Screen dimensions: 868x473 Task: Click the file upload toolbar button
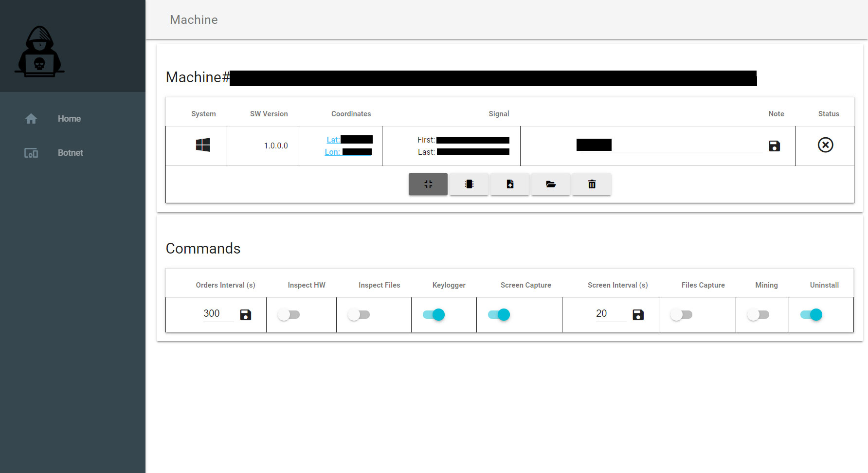point(510,184)
